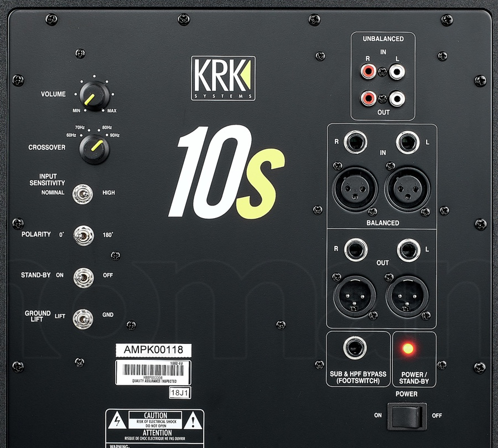This screenshot has width=498, height=448.
Task: Click the 0° polarity label
Action: pos(61,235)
